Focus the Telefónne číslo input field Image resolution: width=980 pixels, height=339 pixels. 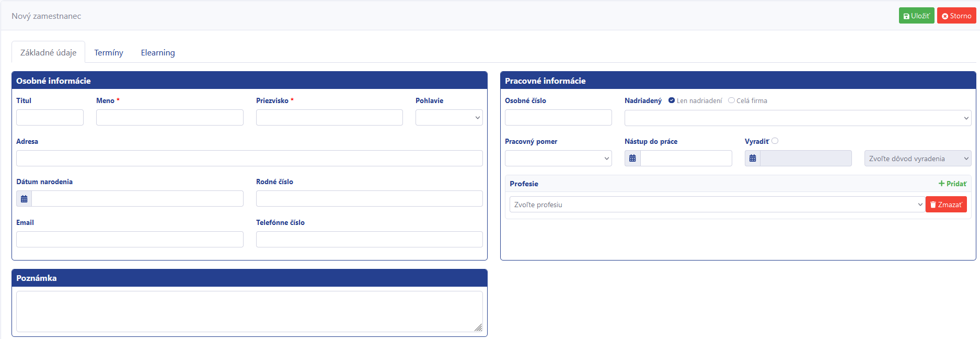click(370, 240)
